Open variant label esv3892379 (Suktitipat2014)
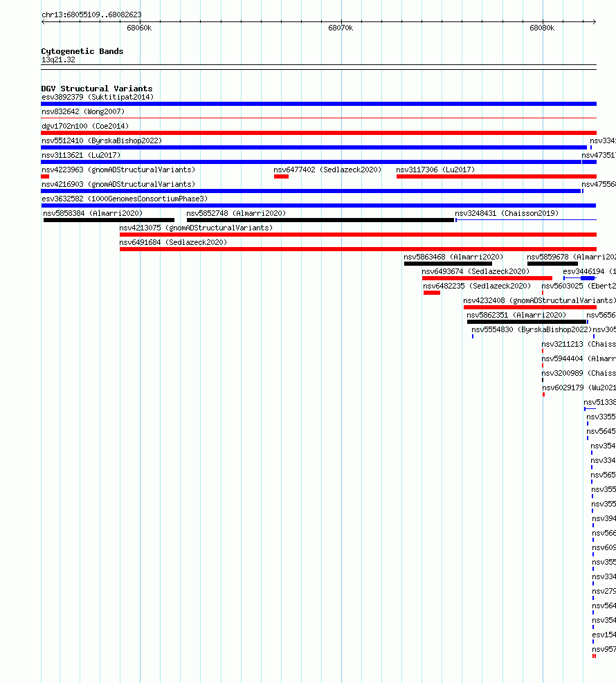The height and width of the screenshot is (683, 616). 98,97
